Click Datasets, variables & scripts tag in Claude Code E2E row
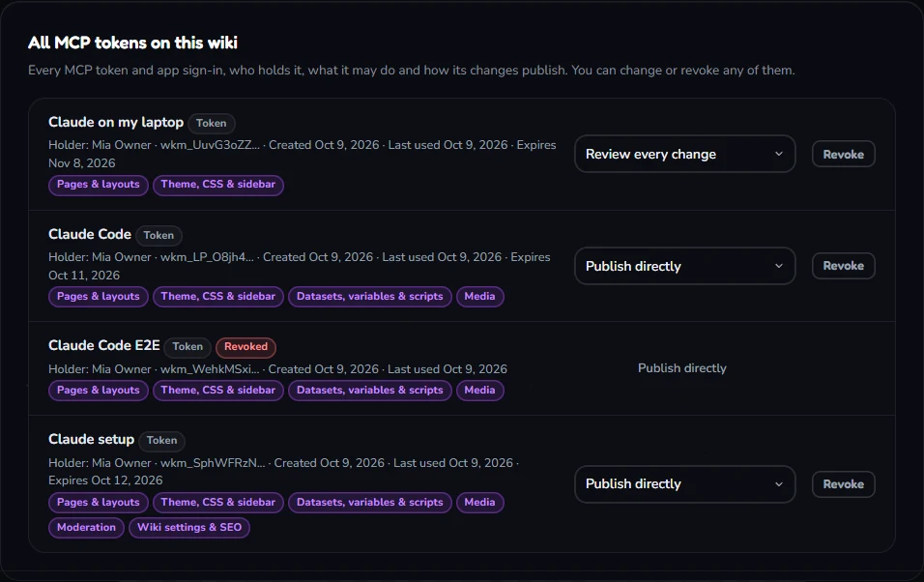The height and width of the screenshot is (582, 924). 369,391
